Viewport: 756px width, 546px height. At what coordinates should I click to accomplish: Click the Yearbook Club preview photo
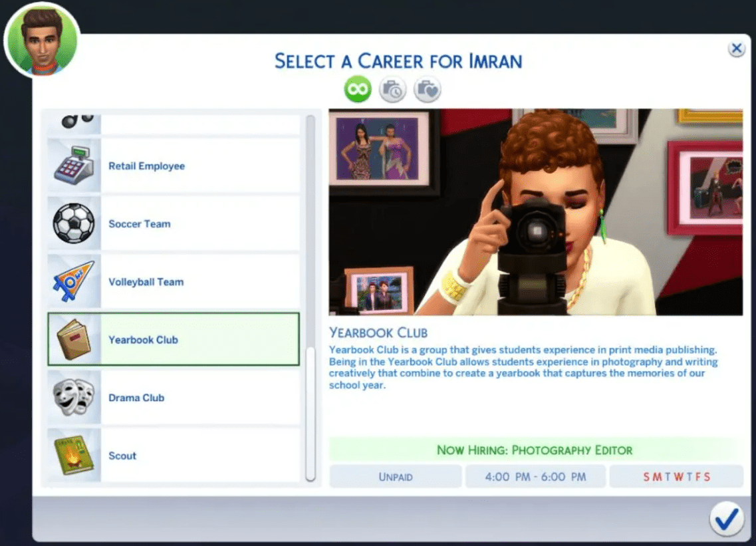(x=537, y=213)
